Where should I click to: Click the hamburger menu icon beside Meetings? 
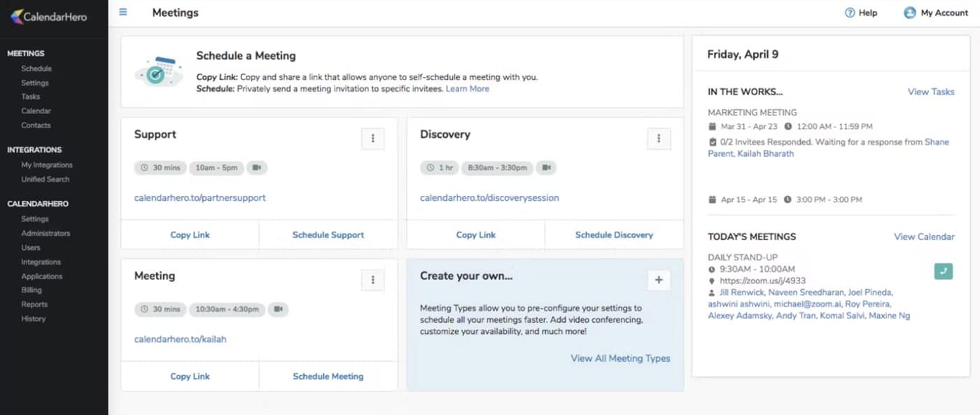(123, 12)
